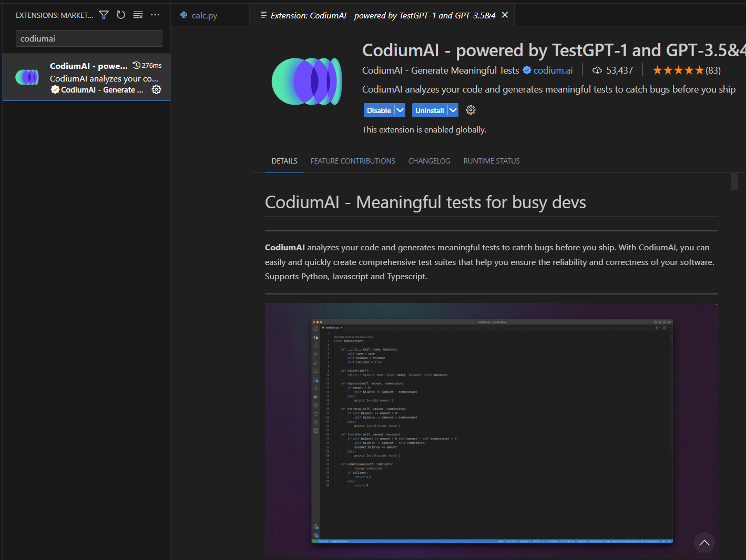
Task: Open the Runtime Status tab
Action: pyautogui.click(x=492, y=161)
